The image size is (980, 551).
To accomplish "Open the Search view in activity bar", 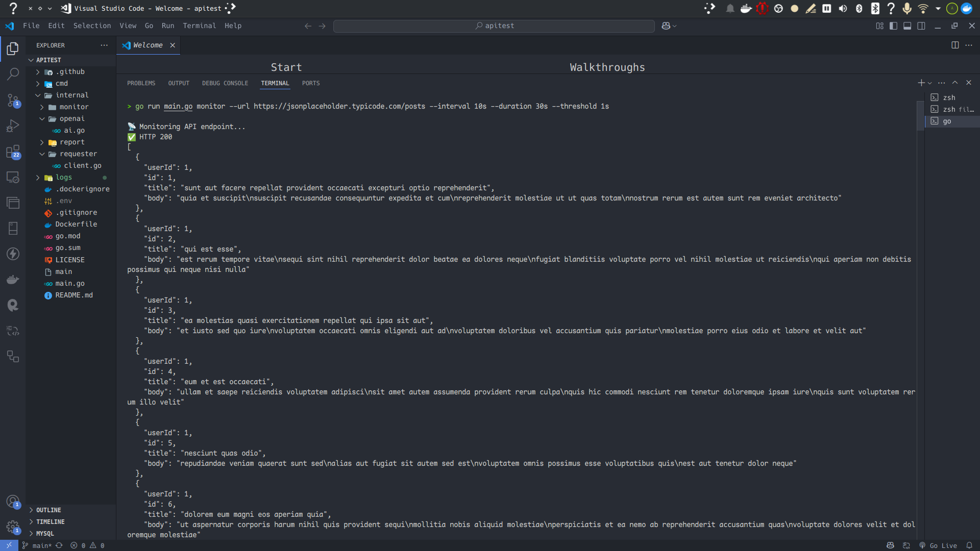I will 13,74.
